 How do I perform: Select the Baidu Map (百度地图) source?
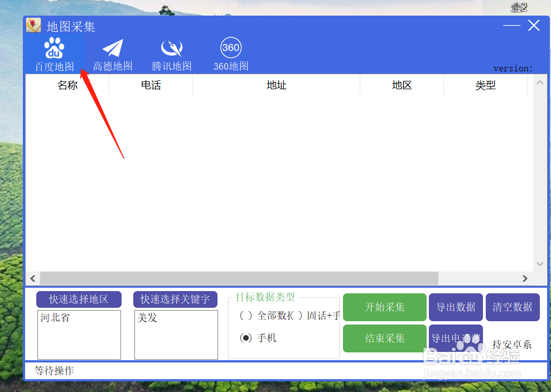[x=54, y=55]
